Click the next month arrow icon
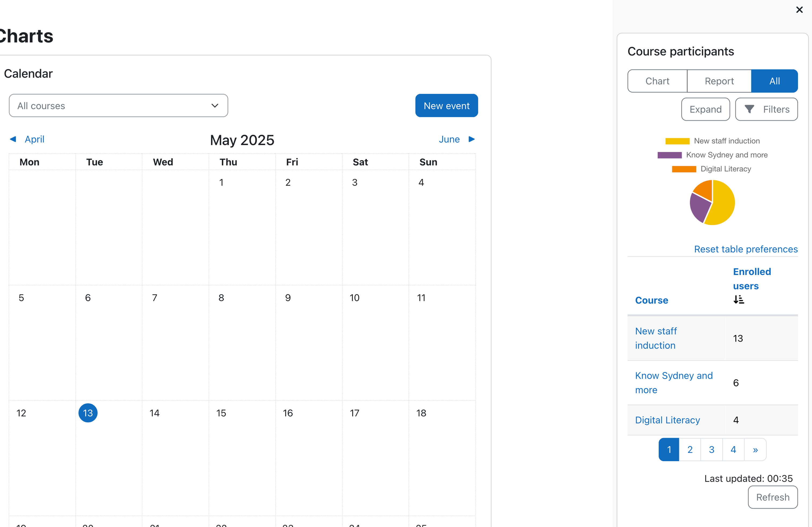This screenshot has height=527, width=812. click(x=472, y=139)
